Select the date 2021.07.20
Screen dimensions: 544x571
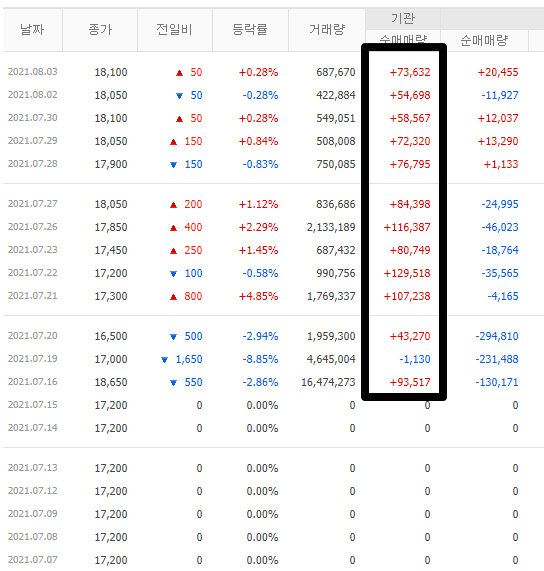[33, 335]
